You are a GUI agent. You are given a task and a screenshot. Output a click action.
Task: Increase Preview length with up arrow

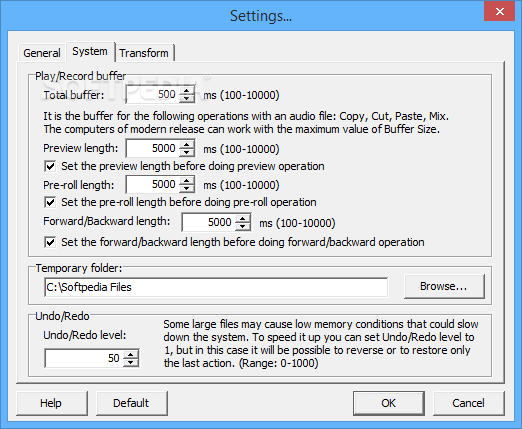[187, 144]
